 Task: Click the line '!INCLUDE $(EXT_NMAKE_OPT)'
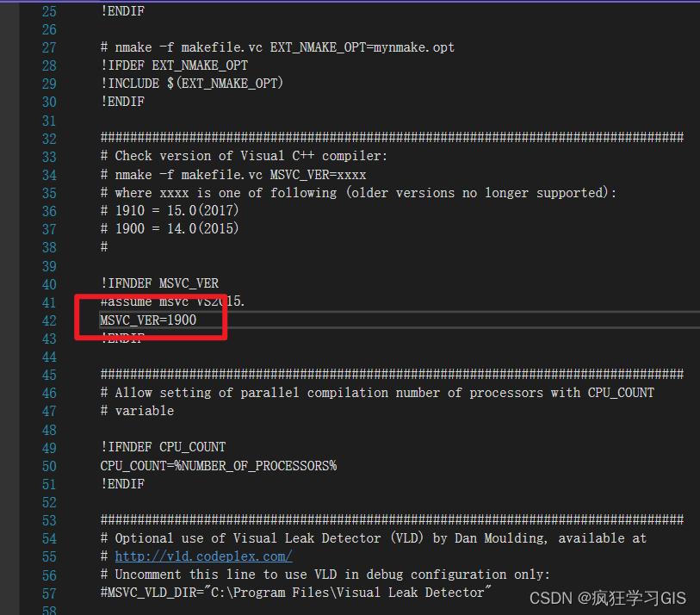point(192,83)
